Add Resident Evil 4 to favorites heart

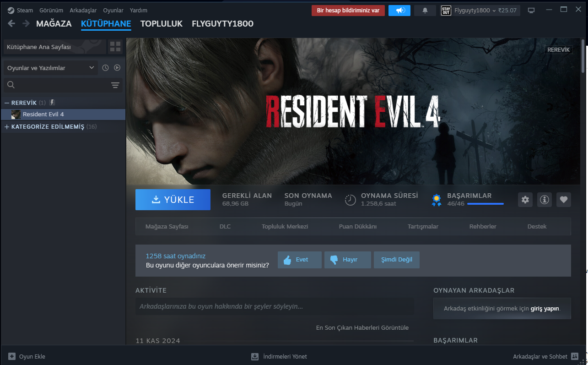(564, 200)
